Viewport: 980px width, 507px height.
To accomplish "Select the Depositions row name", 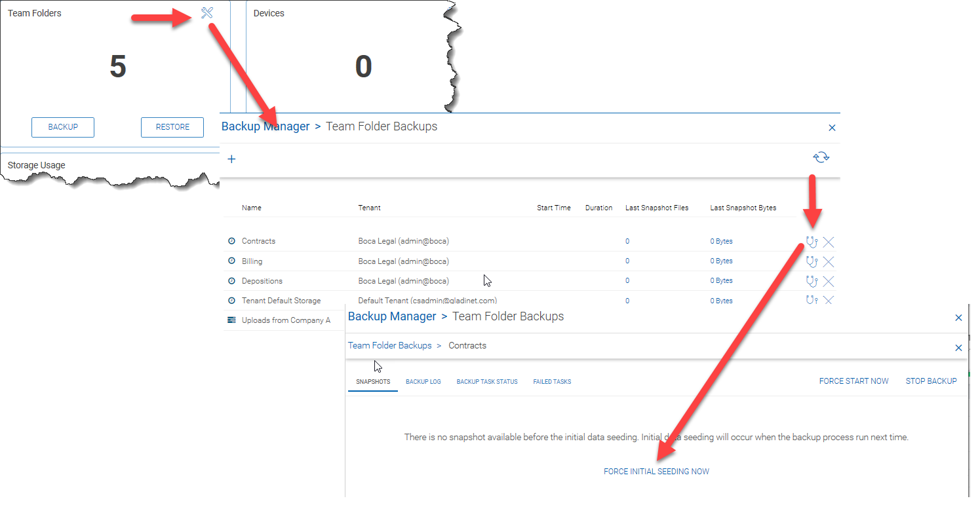I will point(262,281).
